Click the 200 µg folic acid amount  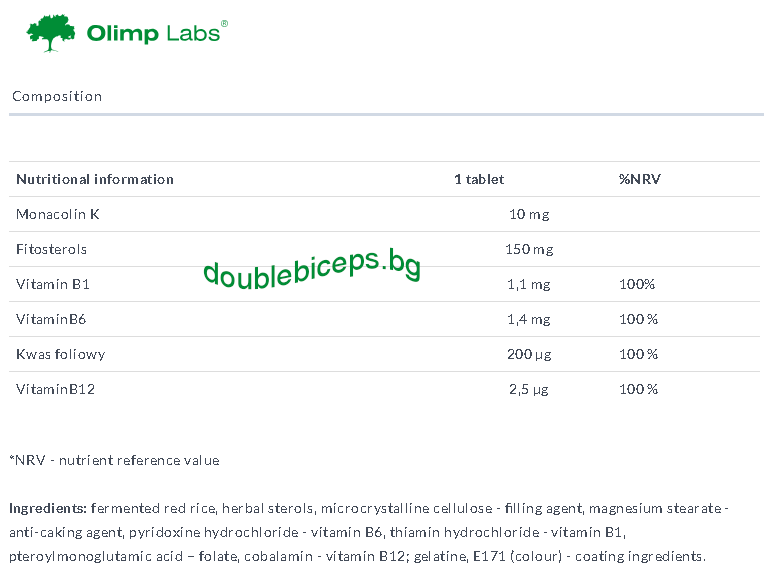[529, 354]
